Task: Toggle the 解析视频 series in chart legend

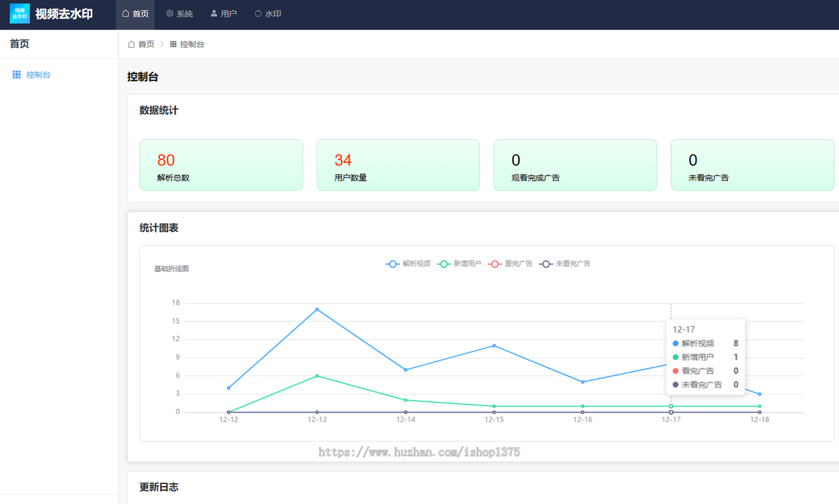Action: [x=408, y=264]
